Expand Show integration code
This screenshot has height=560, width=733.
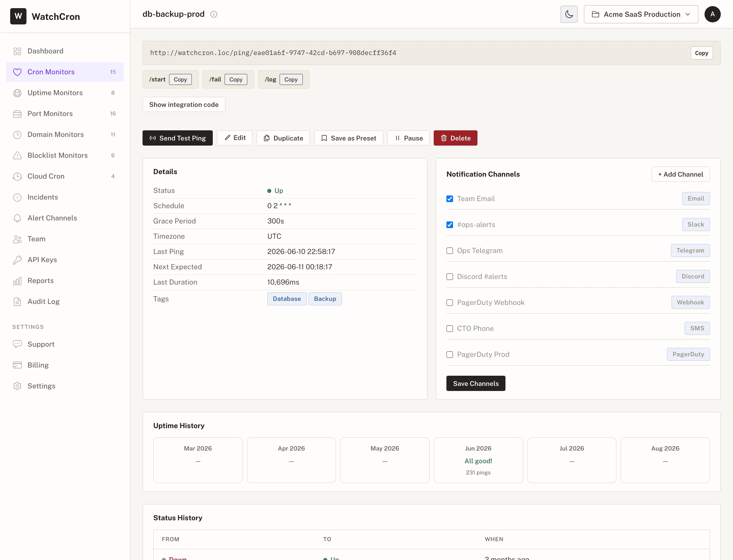(184, 105)
